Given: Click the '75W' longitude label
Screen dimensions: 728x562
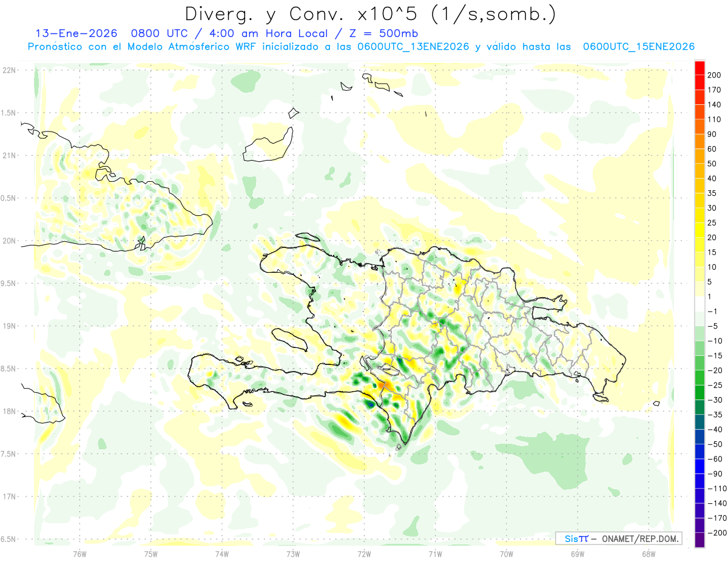Looking at the screenshot, I should click(x=151, y=554).
